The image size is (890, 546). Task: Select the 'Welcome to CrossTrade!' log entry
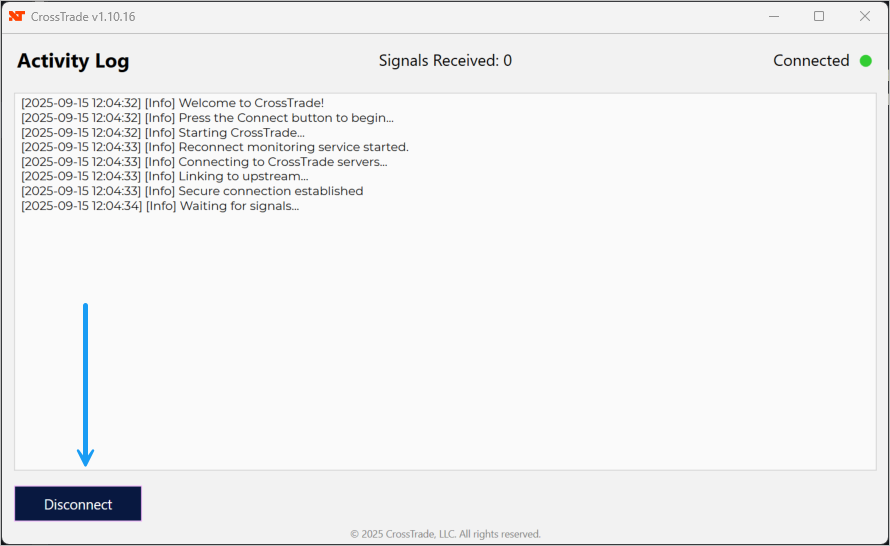point(172,103)
